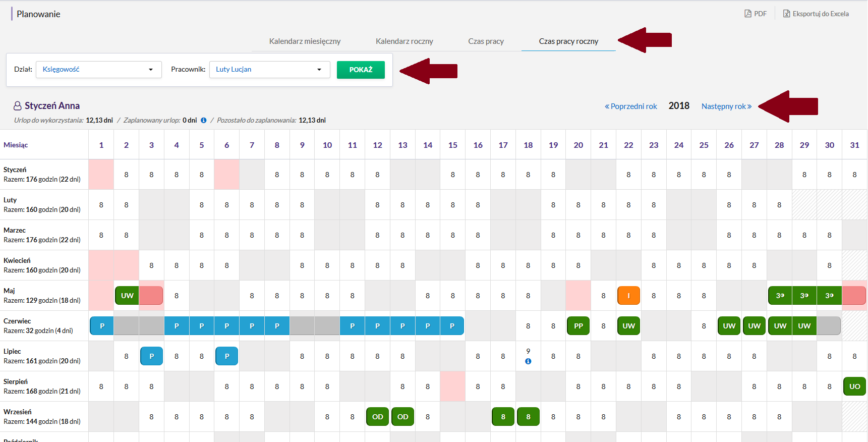Viewport: 868px width, 442px height.
Task: Click the UO badge in Sierpień
Action: click(855, 386)
